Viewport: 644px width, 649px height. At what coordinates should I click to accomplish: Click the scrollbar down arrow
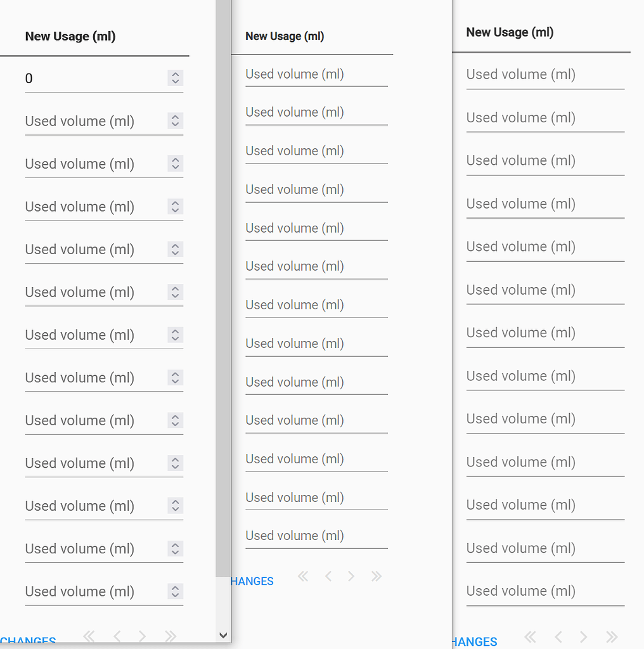pos(224,634)
